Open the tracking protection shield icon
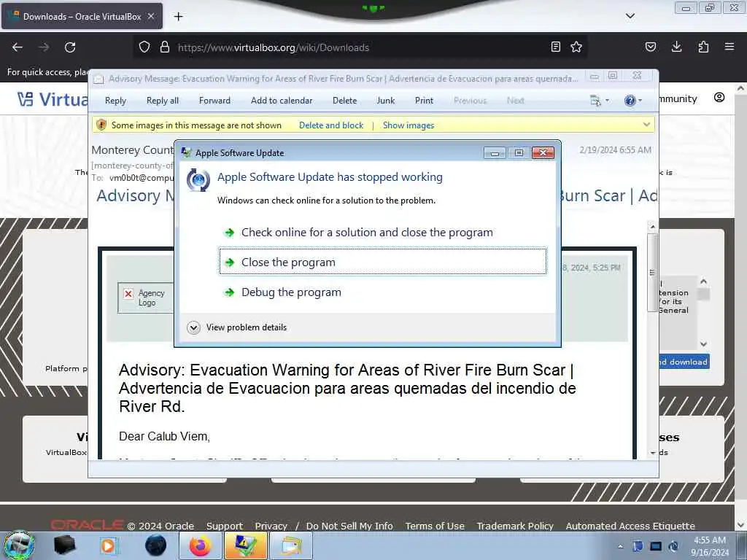Image resolution: width=747 pixels, height=560 pixels. (x=144, y=47)
